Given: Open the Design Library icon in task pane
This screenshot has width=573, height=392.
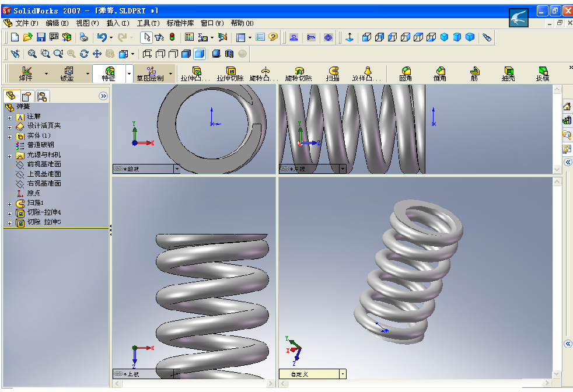Looking at the screenshot, I should point(567,121).
